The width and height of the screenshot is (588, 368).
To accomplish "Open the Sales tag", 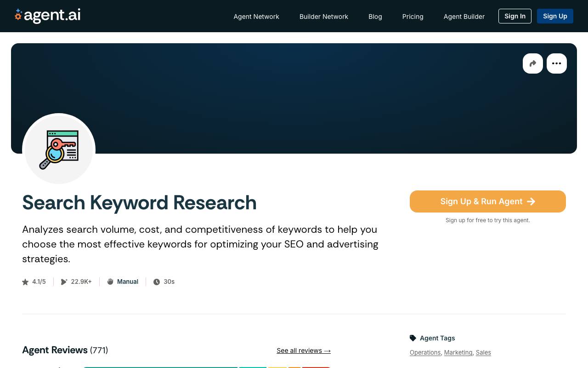I will point(483,352).
